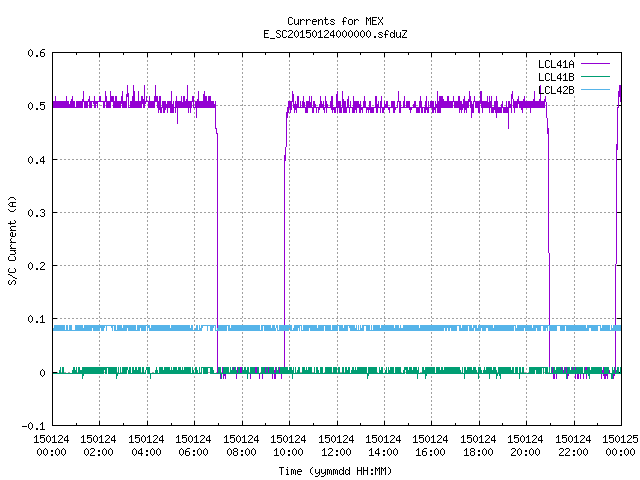Image resolution: width=640 pixels, height=480 pixels.
Task: Click the y-axis tick value 0.6
Action: 36,53
